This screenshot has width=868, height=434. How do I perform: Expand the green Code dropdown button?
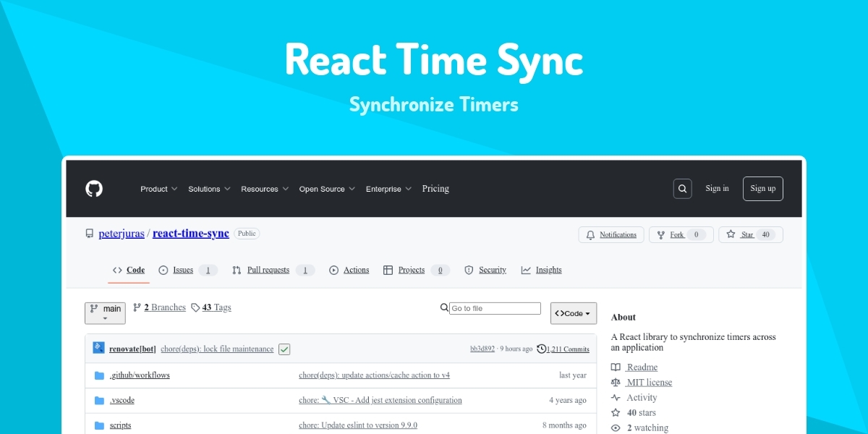[x=573, y=313]
